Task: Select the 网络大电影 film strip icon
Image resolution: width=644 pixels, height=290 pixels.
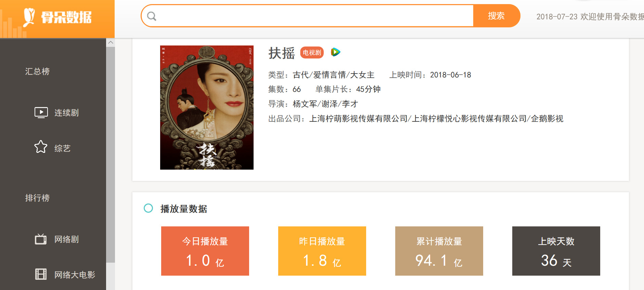Action: pyautogui.click(x=41, y=274)
